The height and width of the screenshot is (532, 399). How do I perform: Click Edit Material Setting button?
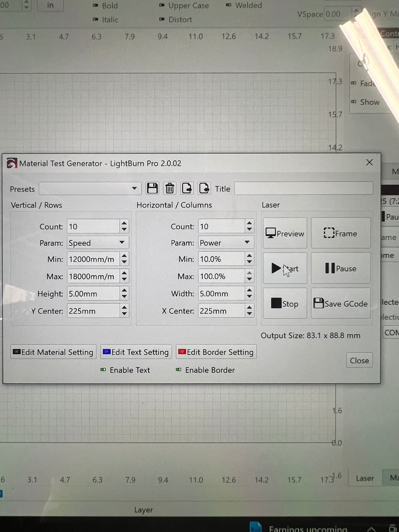(x=53, y=352)
